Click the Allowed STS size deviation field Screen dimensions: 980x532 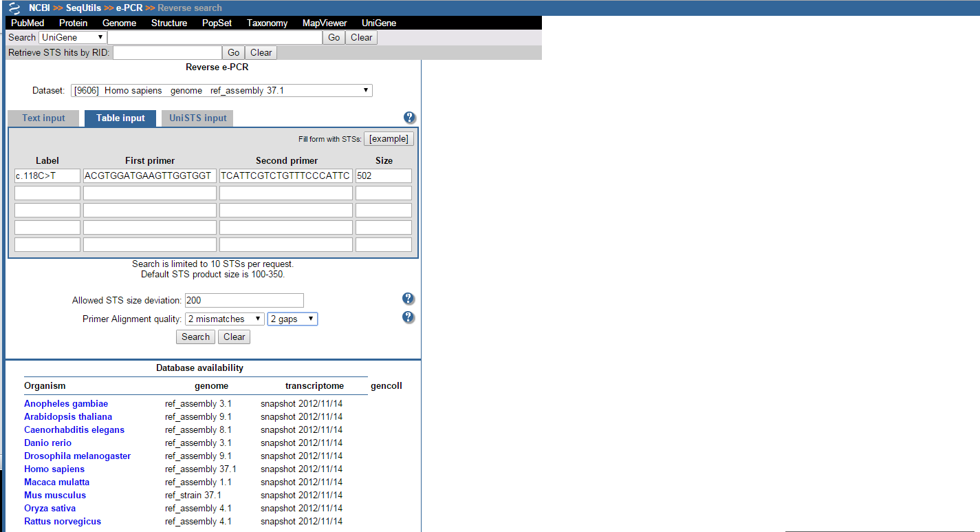coord(244,300)
